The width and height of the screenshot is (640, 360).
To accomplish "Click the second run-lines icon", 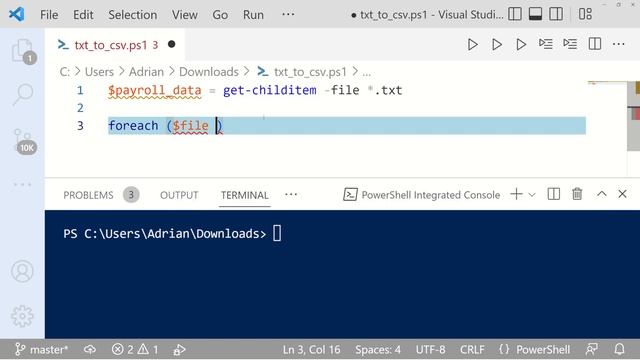I will [570, 44].
